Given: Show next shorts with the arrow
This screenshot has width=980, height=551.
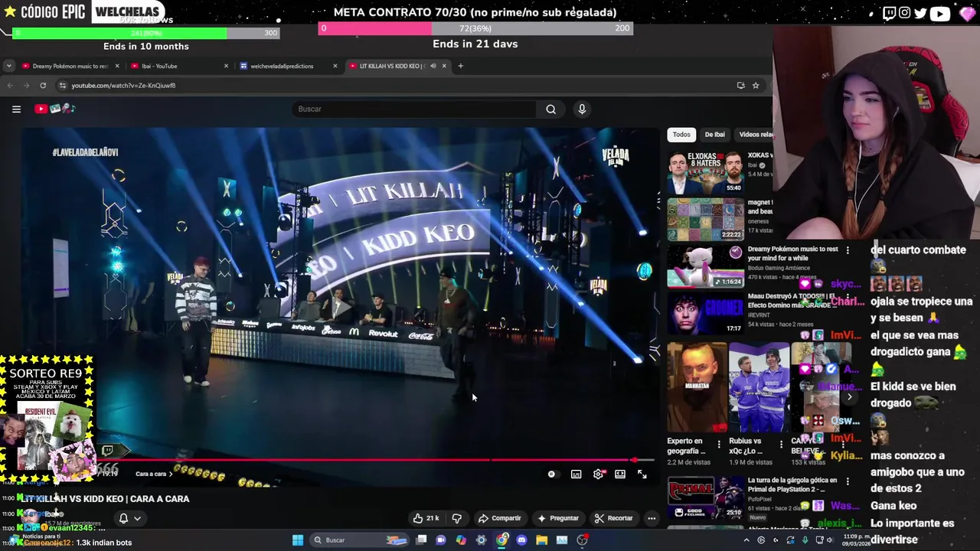Looking at the screenshot, I should pos(849,396).
